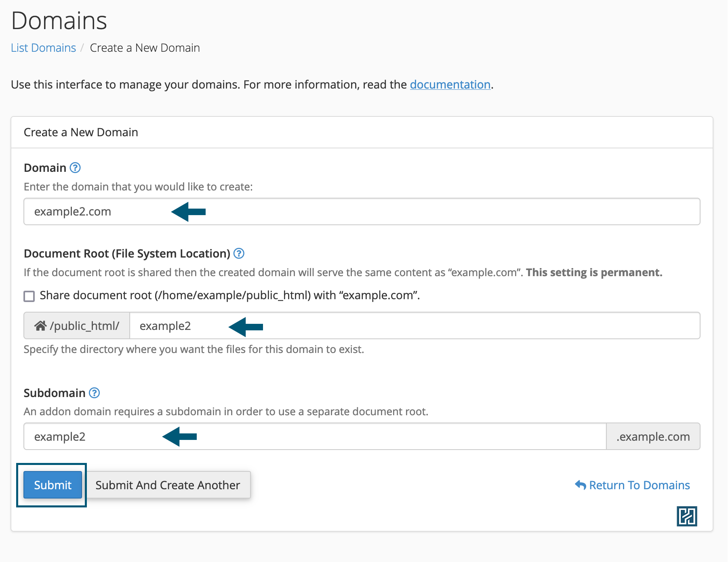Screen dimensions: 728x562
Task: Click the .example.com suffix label
Action: point(653,437)
